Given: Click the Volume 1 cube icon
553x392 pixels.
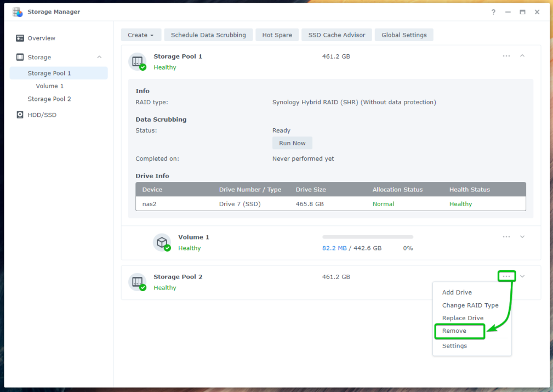Looking at the screenshot, I should tap(162, 242).
